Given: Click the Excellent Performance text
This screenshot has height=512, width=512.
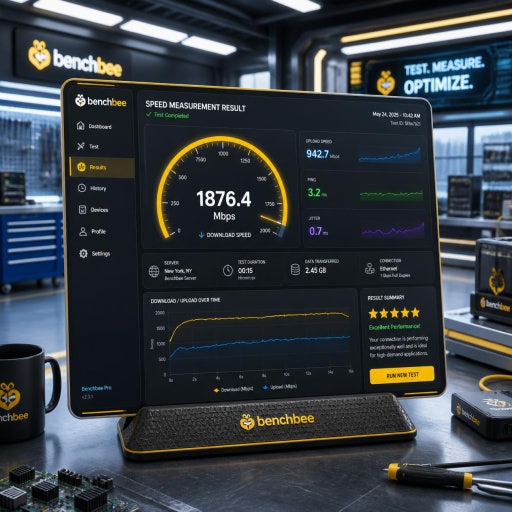Looking at the screenshot, I should point(394,327).
